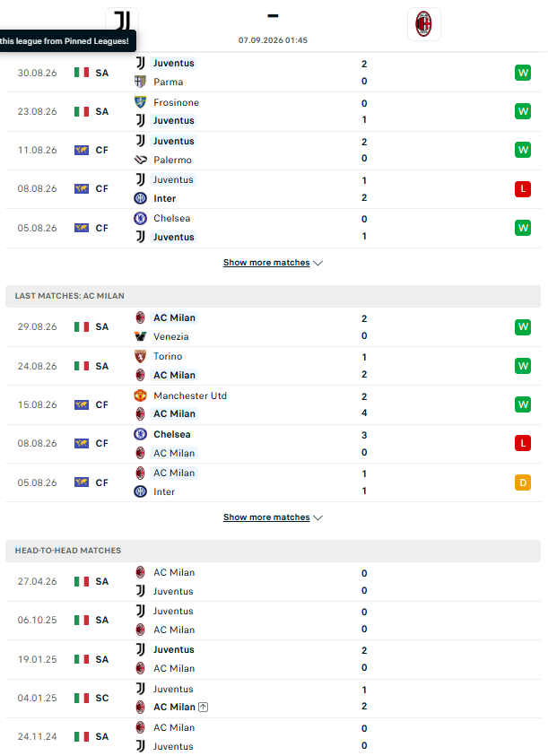Screen dimensions: 548x756
Task: Click the Frosinone team crest icon
Action: 141,102
